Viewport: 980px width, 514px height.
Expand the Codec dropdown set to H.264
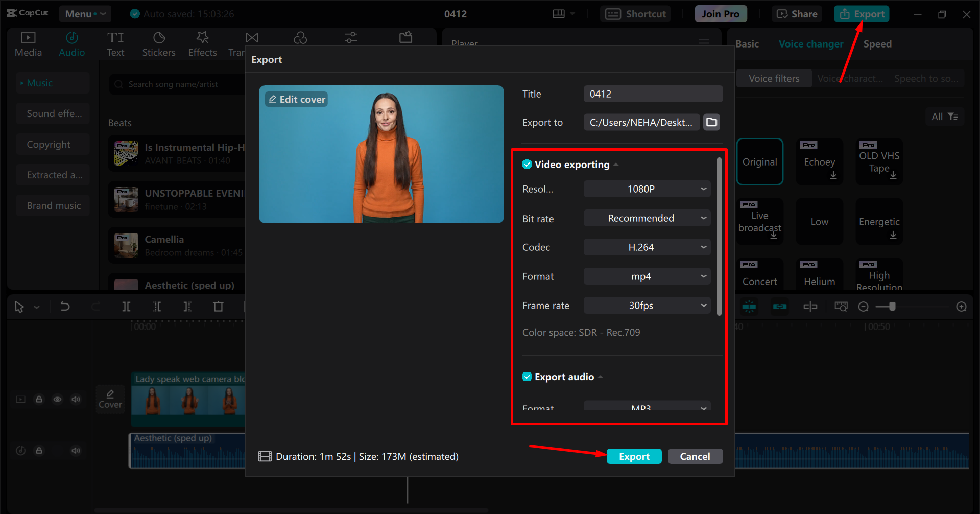(x=647, y=247)
